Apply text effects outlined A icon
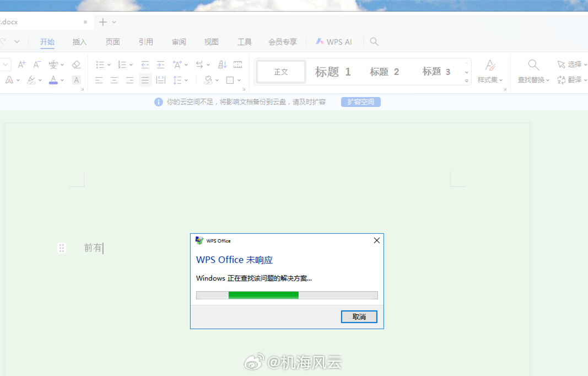 click(9, 80)
